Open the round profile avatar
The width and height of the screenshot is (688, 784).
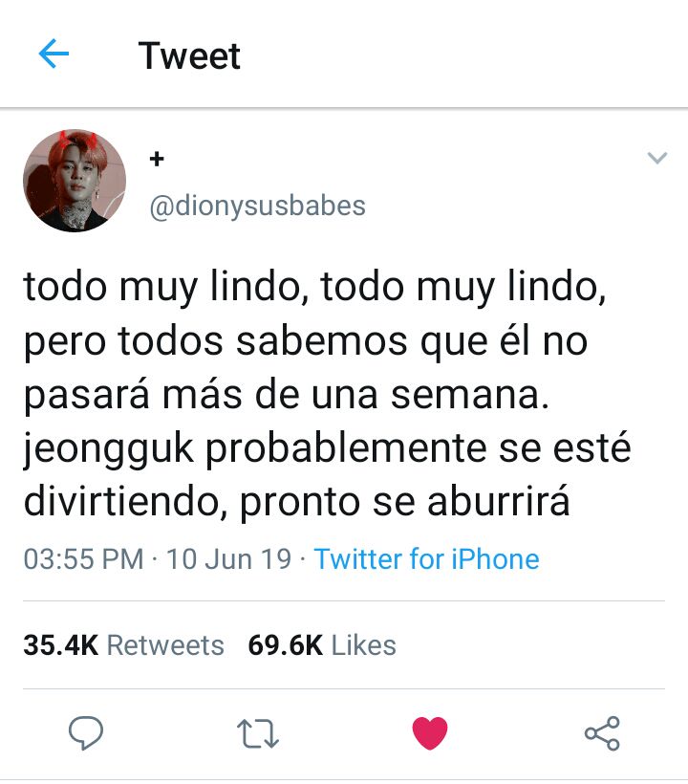[x=75, y=181]
